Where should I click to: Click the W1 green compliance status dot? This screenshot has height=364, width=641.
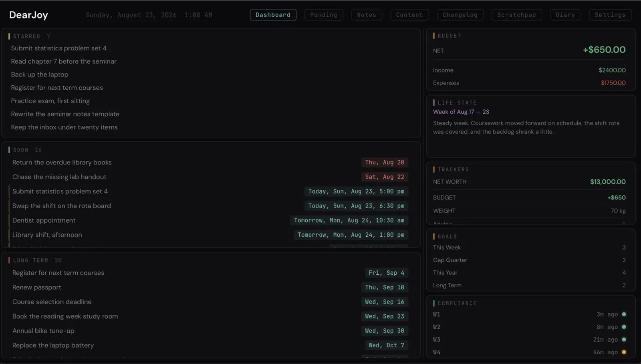coord(624,314)
